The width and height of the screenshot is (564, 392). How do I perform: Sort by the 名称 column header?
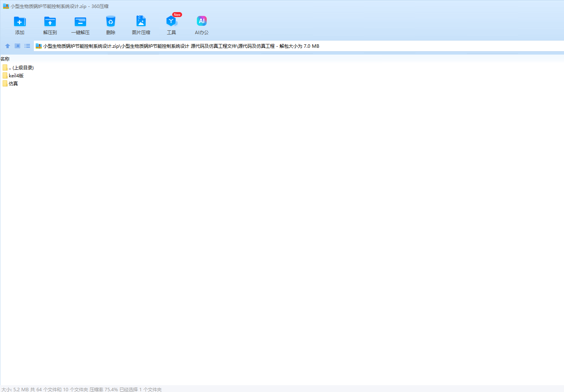[x=5, y=59]
